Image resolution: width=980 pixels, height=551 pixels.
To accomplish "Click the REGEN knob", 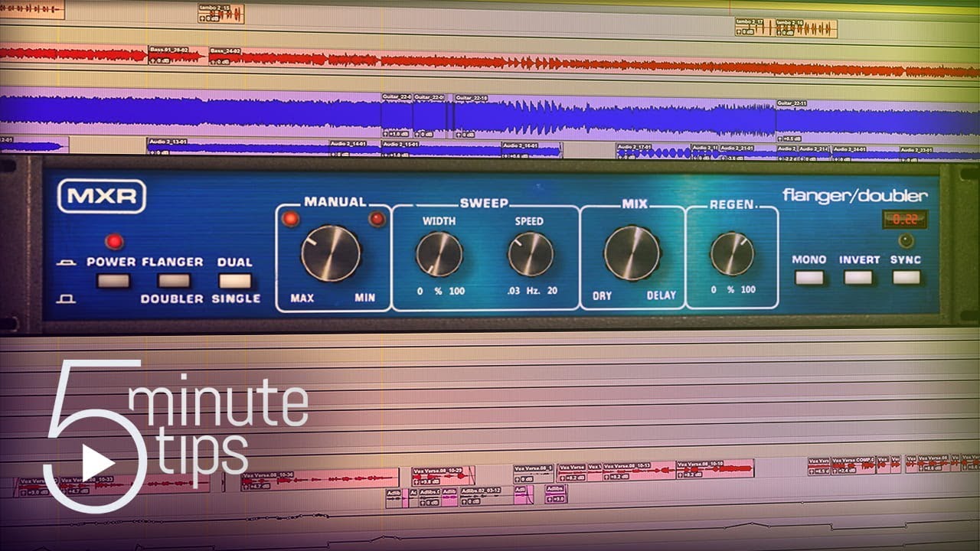I will pos(732,254).
